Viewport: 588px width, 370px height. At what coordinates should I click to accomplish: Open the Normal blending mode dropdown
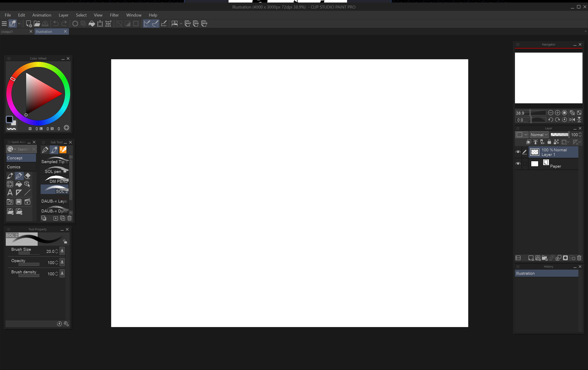click(539, 135)
